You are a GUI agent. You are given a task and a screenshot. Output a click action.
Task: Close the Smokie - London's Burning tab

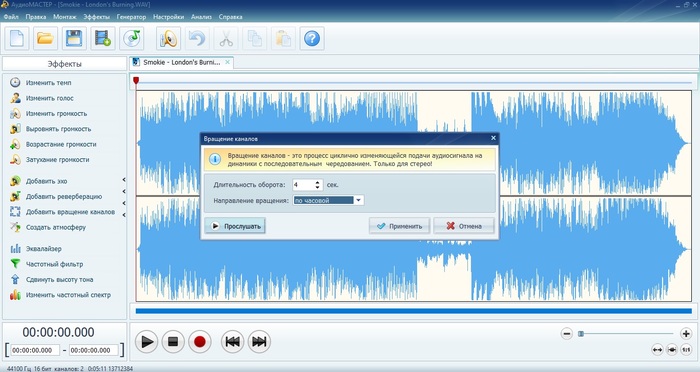[x=228, y=62]
